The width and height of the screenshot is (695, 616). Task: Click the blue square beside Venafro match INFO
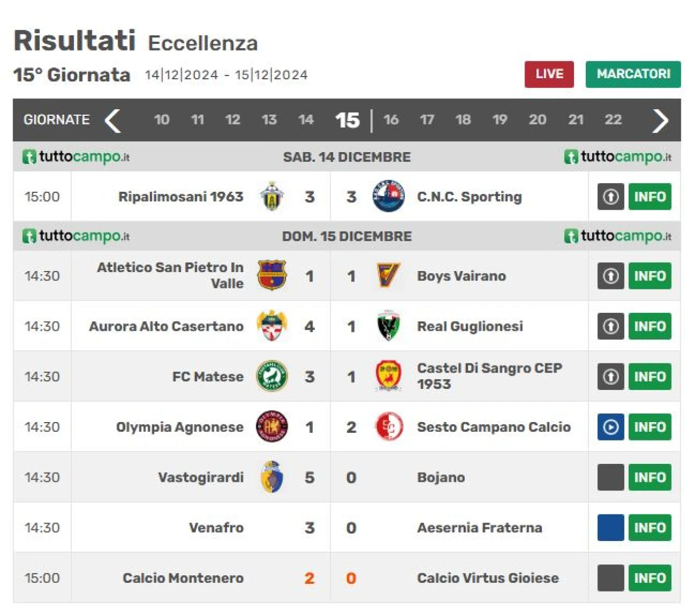coord(611,527)
